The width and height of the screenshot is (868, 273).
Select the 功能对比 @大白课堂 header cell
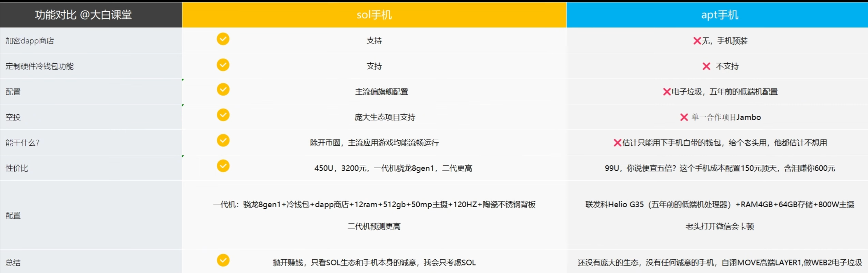point(91,15)
